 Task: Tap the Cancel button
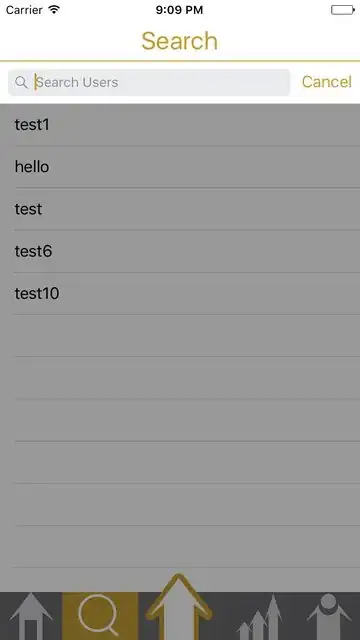327,82
